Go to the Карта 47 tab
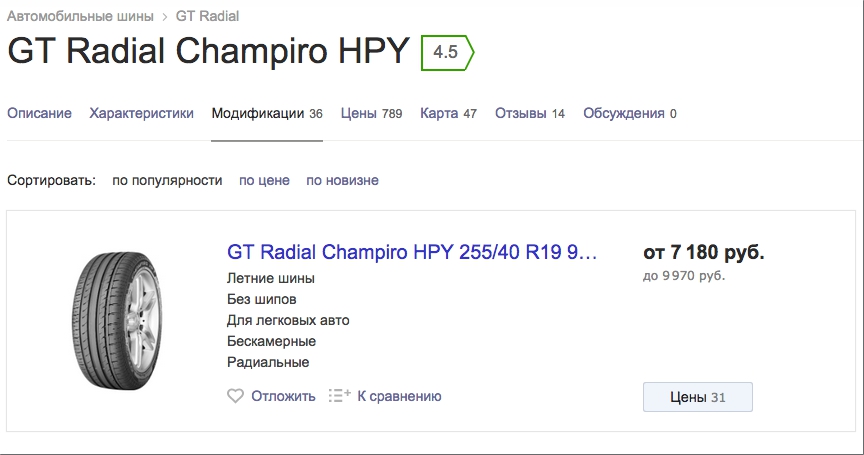Viewport: 864px width, 455px height. pyautogui.click(x=448, y=113)
